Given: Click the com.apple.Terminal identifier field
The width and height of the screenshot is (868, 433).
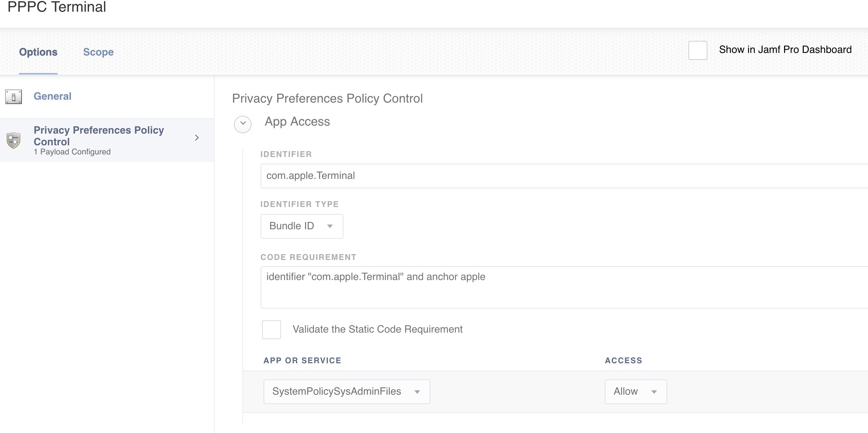Looking at the screenshot, I should coord(564,176).
